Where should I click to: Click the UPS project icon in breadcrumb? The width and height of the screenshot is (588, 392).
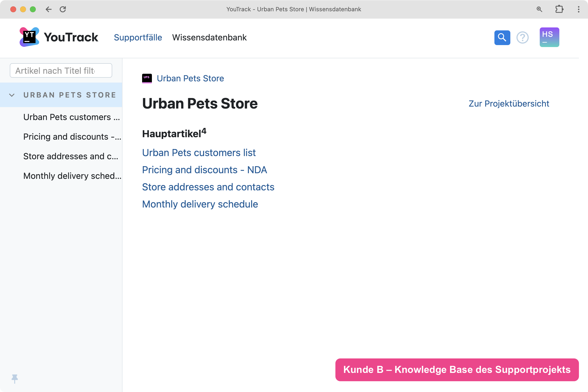[x=147, y=78]
